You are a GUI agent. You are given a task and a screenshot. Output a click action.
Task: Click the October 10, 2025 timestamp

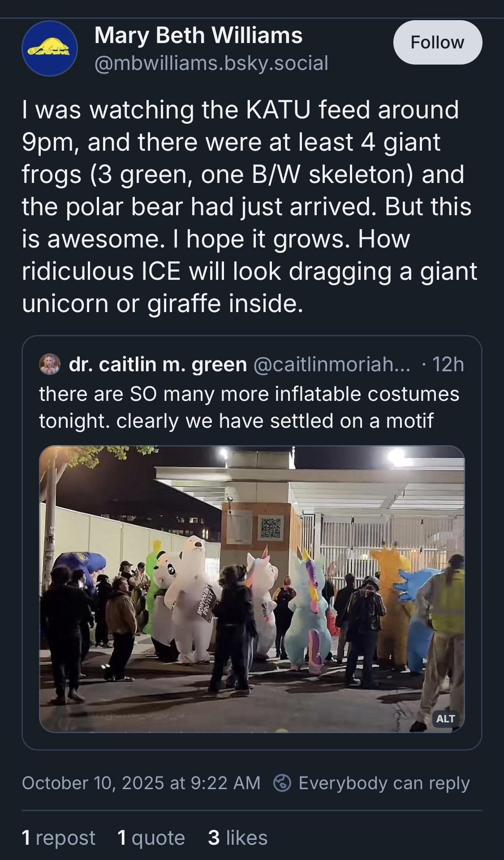[x=141, y=783]
